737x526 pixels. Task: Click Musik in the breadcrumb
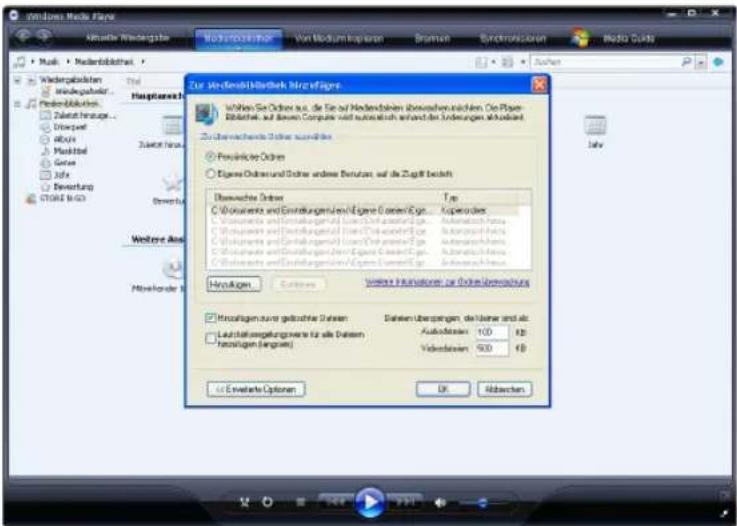tap(49, 62)
